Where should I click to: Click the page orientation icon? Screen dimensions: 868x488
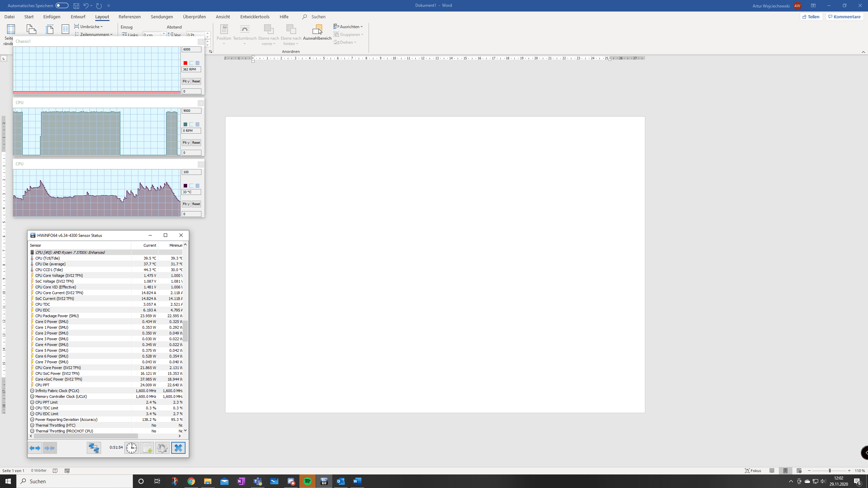[31, 29]
